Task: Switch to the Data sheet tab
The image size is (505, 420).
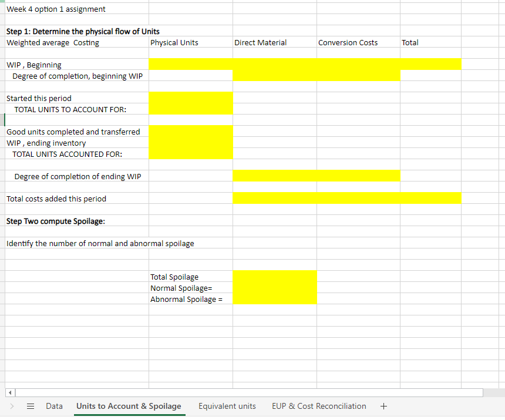Action: [x=54, y=406]
